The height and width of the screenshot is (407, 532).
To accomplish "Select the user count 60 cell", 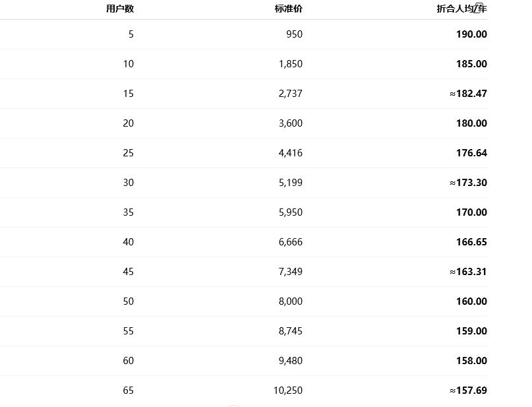I will pyautogui.click(x=129, y=361).
